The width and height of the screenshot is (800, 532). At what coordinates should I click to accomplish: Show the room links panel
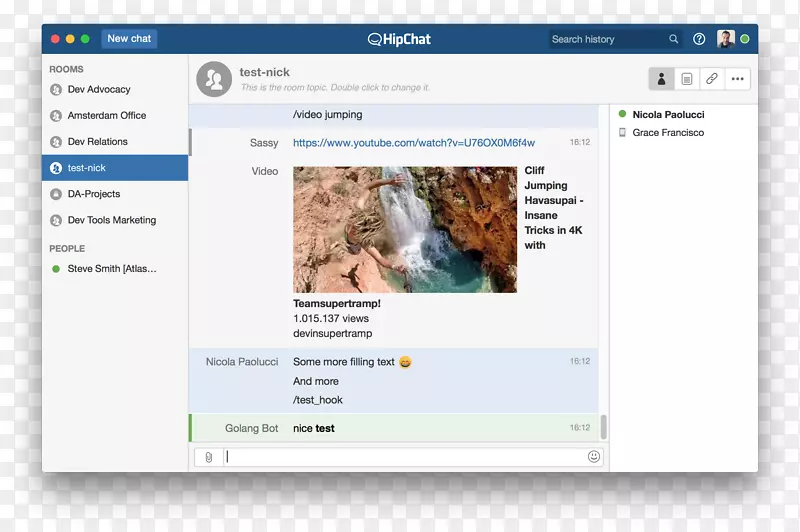(712, 78)
